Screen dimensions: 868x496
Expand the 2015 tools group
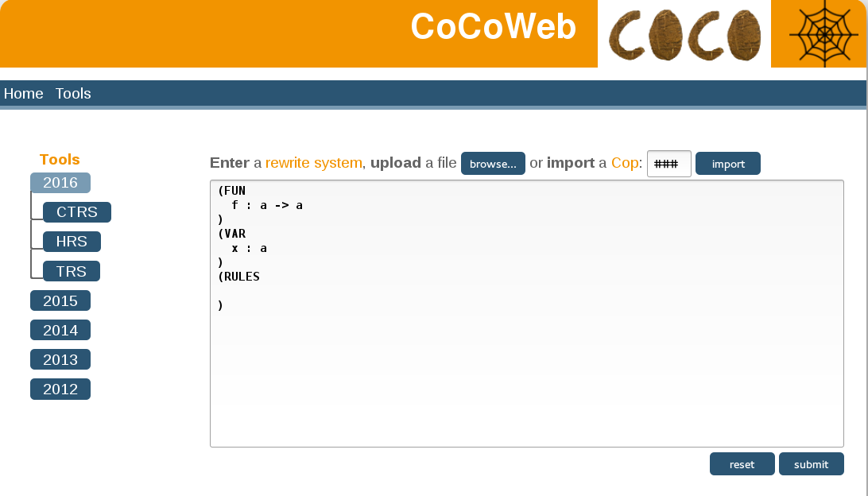(60, 300)
